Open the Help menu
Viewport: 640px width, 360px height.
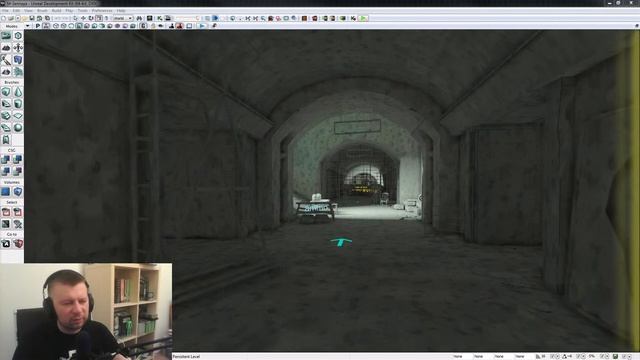121,11
